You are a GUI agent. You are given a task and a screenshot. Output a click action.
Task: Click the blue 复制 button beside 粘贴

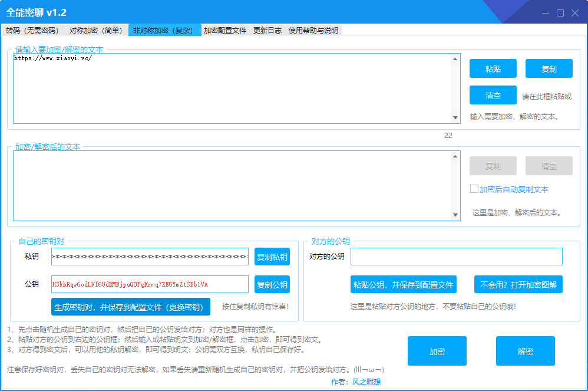[549, 68]
